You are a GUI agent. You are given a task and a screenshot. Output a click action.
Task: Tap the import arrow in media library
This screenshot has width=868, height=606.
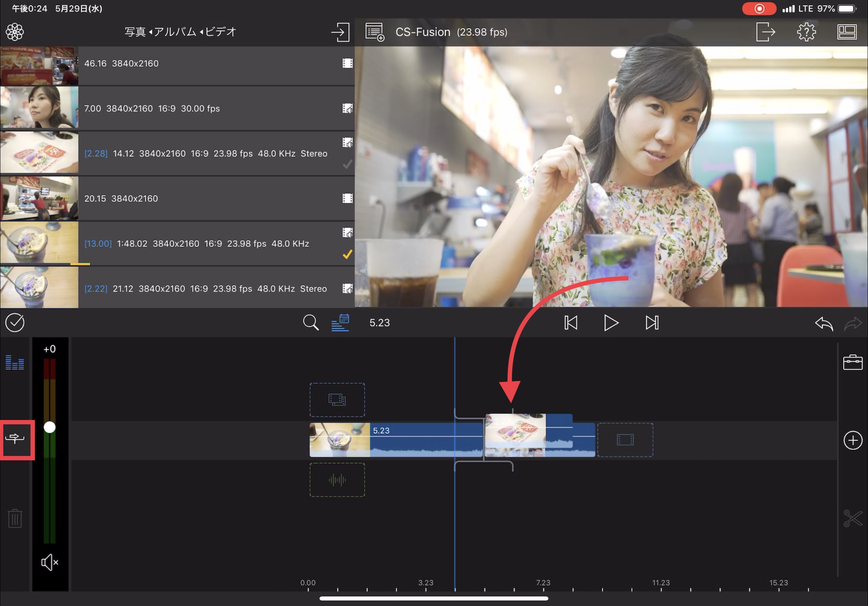click(x=340, y=32)
